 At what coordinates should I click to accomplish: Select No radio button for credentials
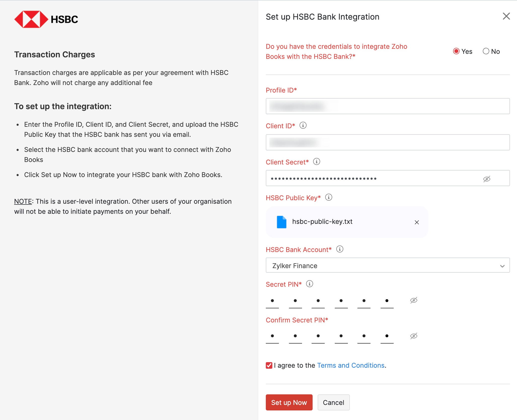(x=485, y=51)
